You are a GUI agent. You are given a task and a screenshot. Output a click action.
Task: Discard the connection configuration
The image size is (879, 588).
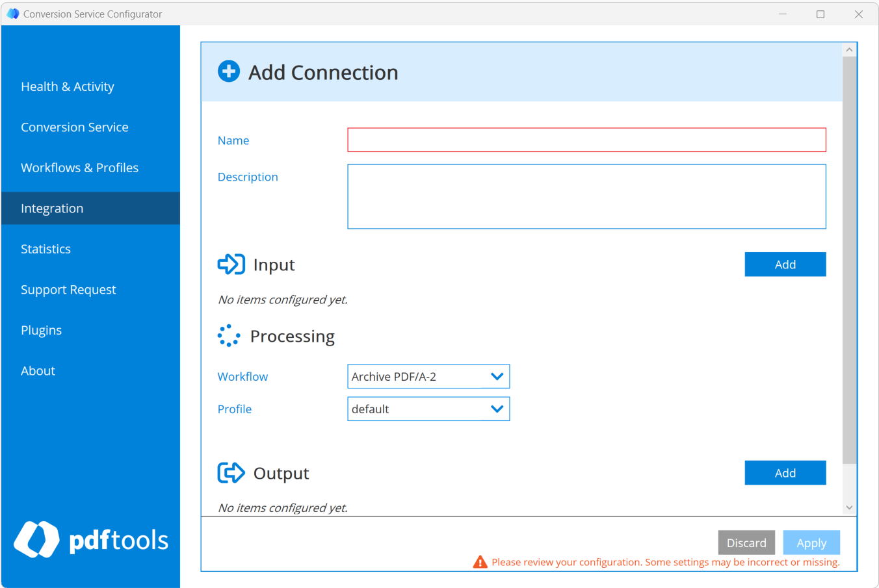tap(746, 543)
